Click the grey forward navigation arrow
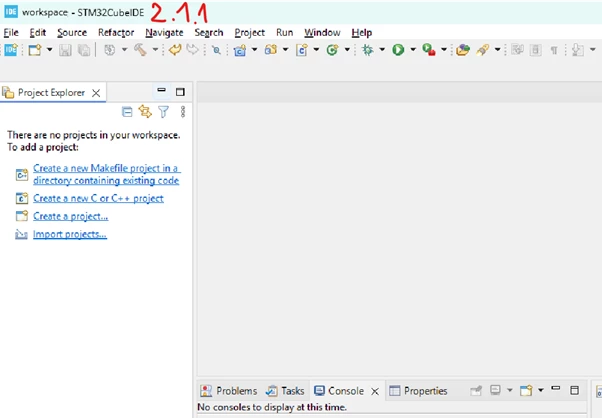This screenshot has height=418, width=602. pyautogui.click(x=192, y=50)
